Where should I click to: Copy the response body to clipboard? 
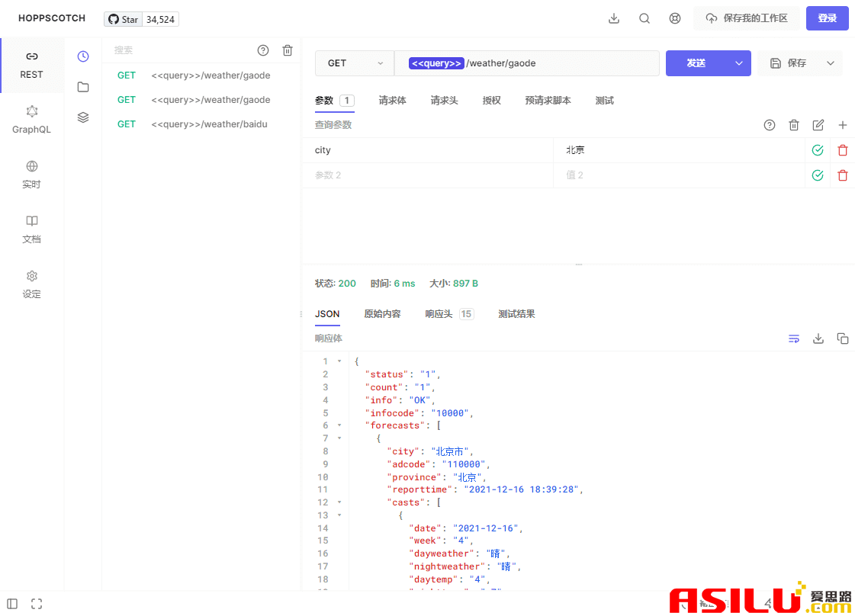843,338
